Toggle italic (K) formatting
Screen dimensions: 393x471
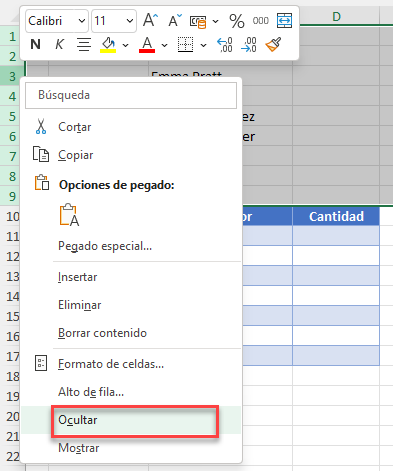click(59, 44)
